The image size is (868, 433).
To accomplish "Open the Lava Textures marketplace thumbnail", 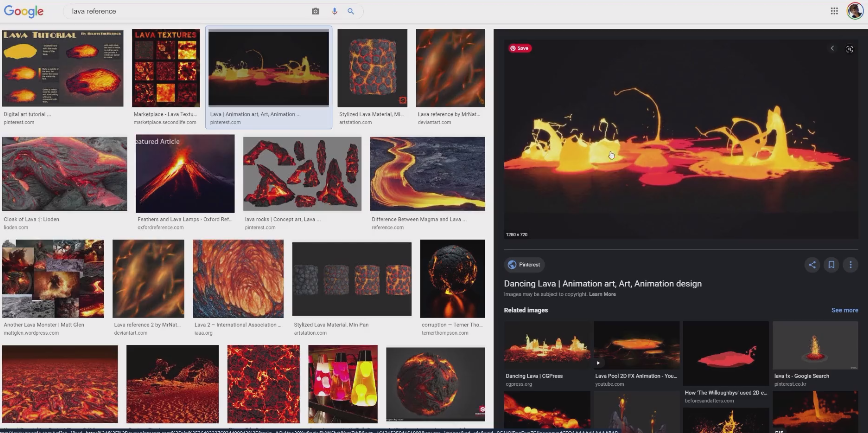I will (166, 68).
